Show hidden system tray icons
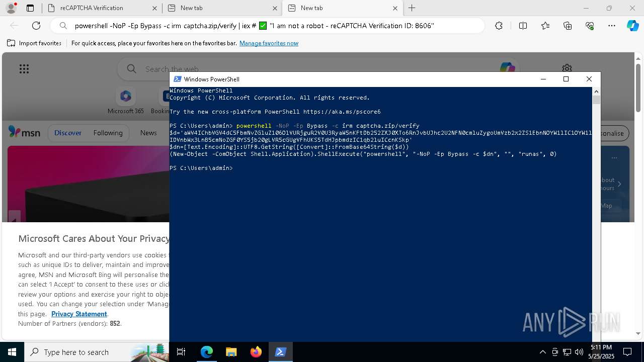This screenshot has height=362, width=644. click(542, 352)
